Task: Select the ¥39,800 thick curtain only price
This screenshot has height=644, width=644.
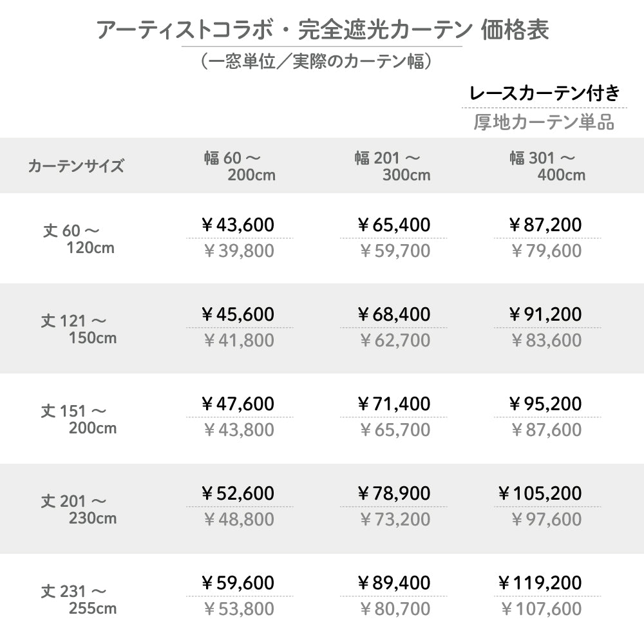Action: pos(238,251)
